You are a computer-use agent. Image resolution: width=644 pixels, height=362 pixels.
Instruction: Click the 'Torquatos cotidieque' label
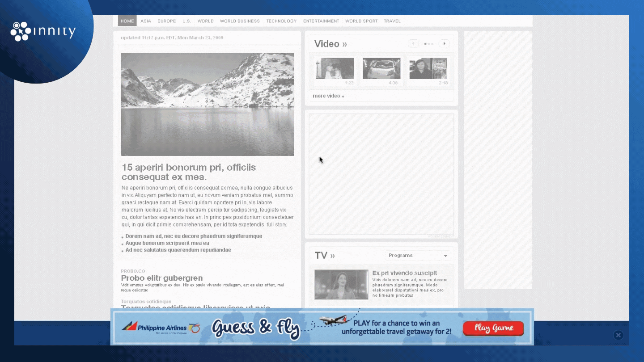point(146,302)
